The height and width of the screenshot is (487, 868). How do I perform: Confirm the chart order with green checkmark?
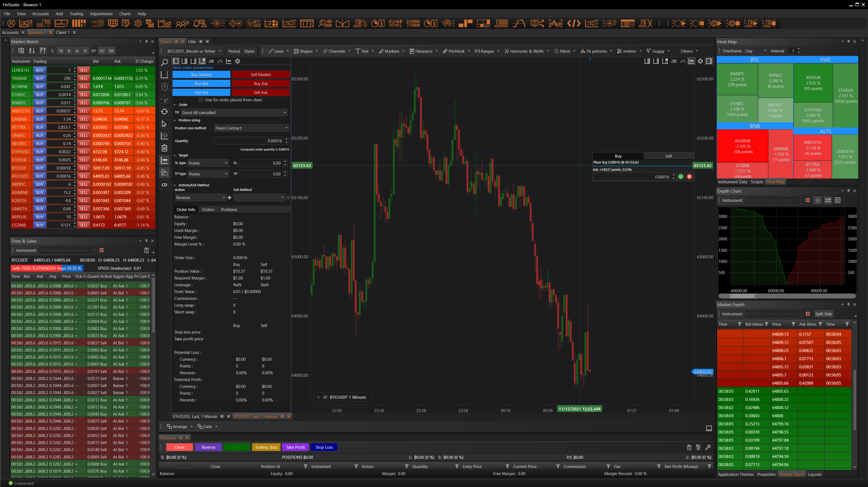coord(681,177)
